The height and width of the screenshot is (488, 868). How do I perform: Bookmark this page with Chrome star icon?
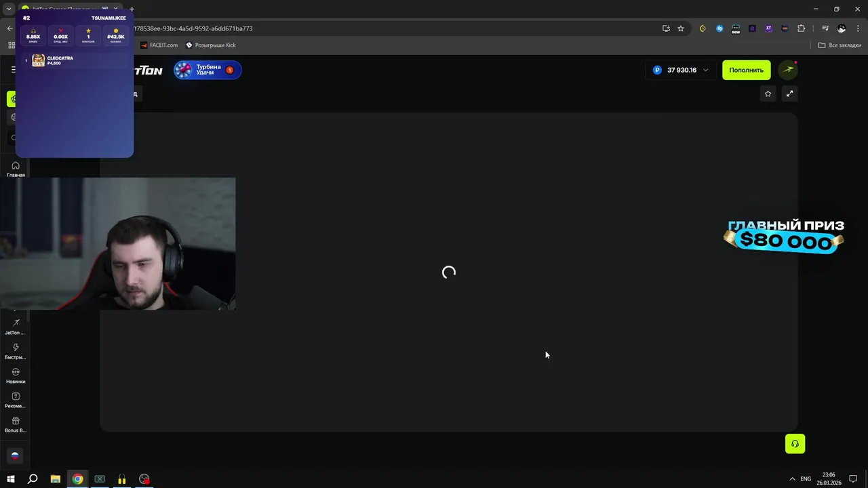click(x=681, y=28)
